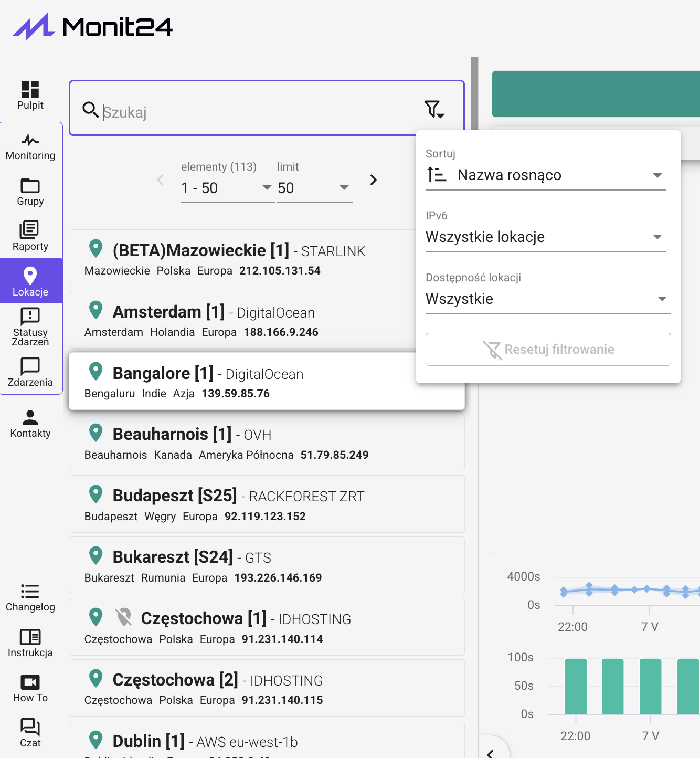
Task: Click the pin icon of Bukareszt [S24]
Action: (96, 555)
